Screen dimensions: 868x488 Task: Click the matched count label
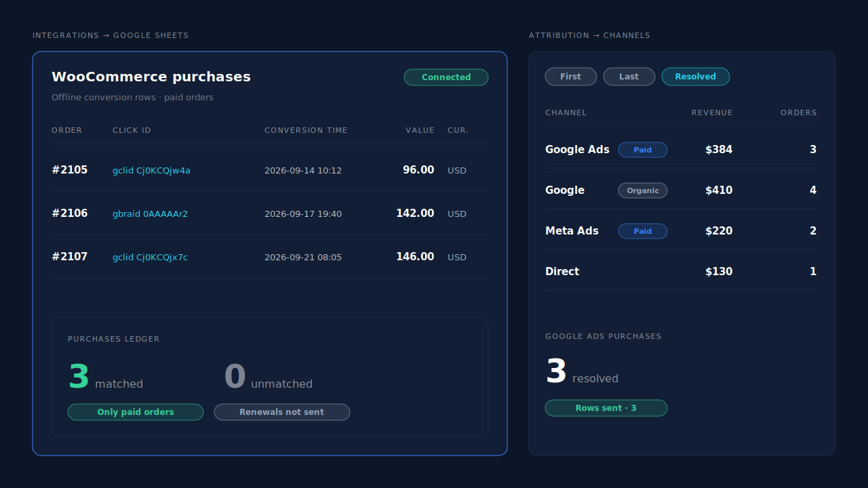[119, 384]
